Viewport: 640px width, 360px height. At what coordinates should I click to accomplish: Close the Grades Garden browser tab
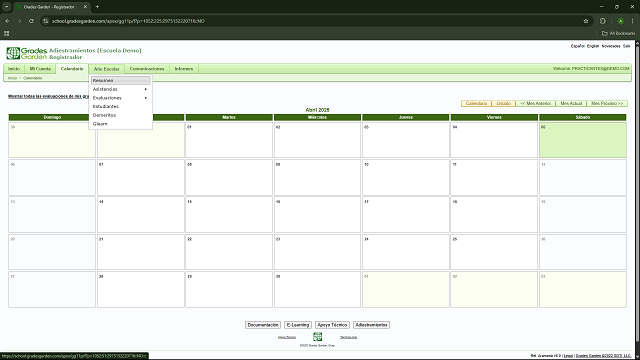coord(85,7)
